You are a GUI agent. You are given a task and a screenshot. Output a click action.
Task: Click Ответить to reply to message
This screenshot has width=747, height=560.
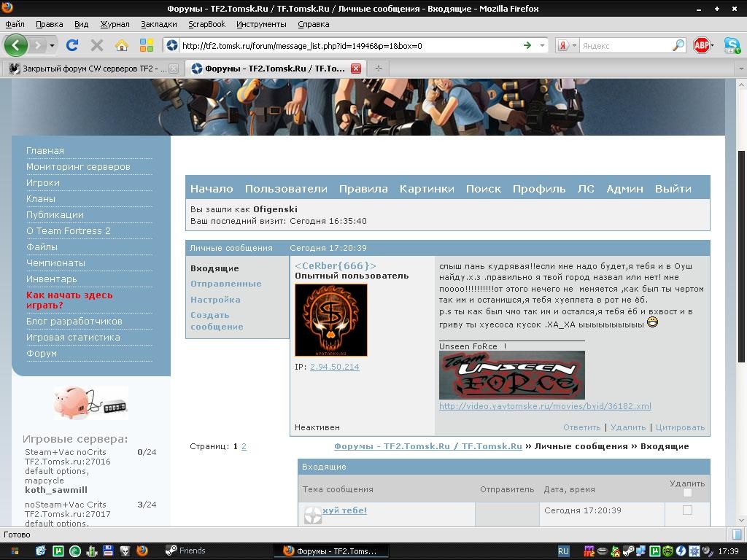[x=581, y=427]
